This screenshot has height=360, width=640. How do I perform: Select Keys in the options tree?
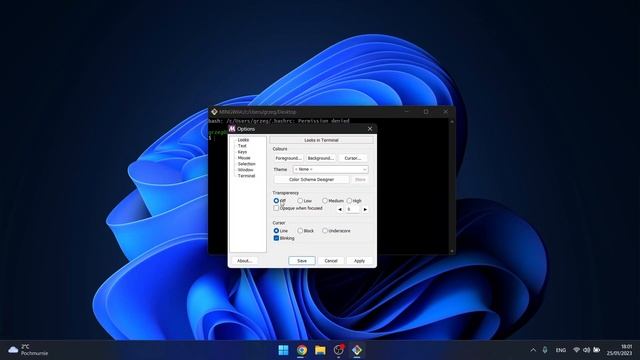click(242, 152)
